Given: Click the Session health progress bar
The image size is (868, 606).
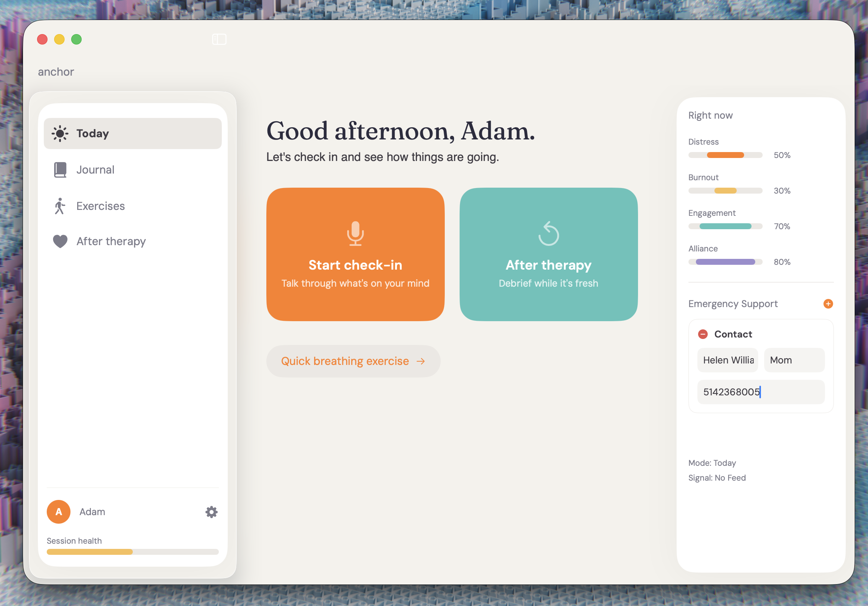Looking at the screenshot, I should coord(132,551).
